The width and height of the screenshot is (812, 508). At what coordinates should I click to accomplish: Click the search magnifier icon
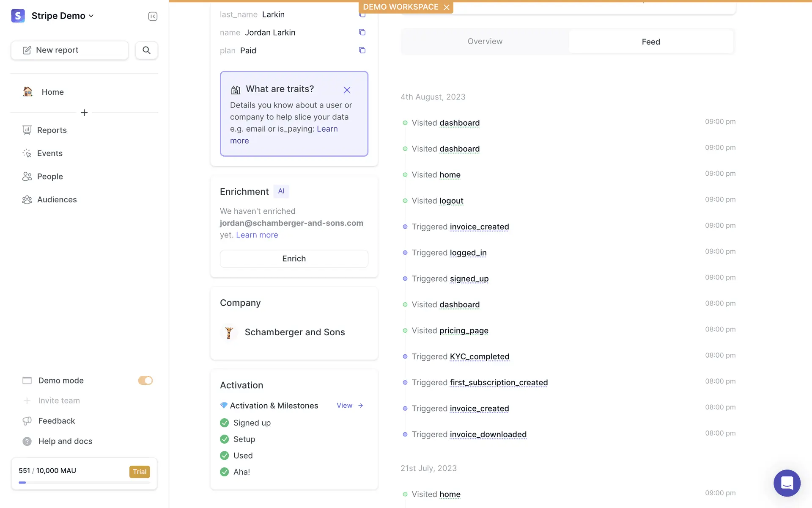146,50
